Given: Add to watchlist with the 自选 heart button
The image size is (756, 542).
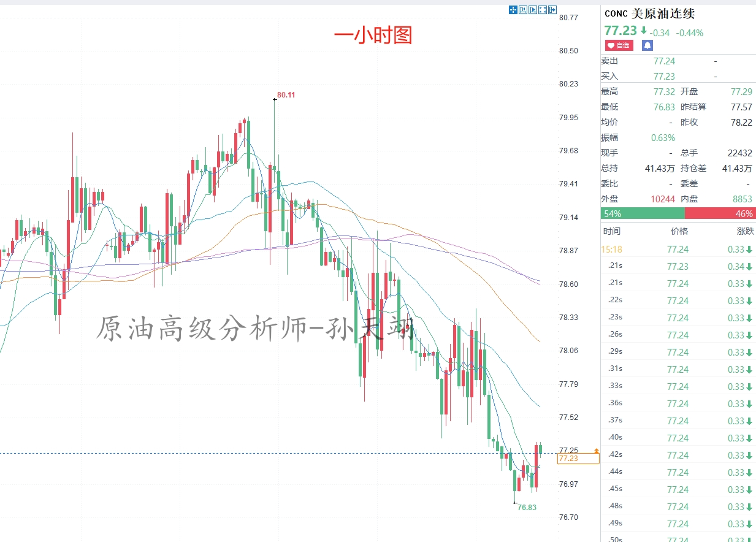Looking at the screenshot, I should pos(619,45).
